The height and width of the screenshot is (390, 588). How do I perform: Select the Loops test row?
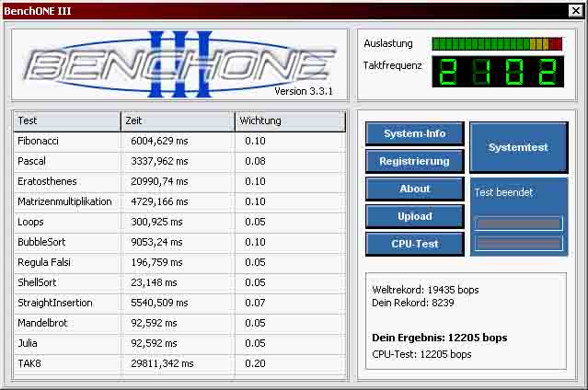click(179, 223)
